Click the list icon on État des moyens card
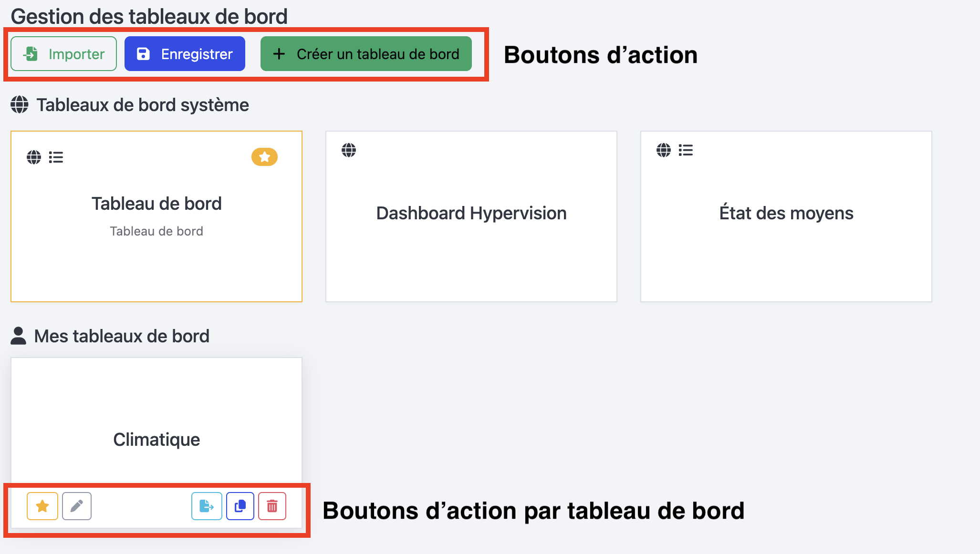This screenshot has width=980, height=554. tap(686, 150)
